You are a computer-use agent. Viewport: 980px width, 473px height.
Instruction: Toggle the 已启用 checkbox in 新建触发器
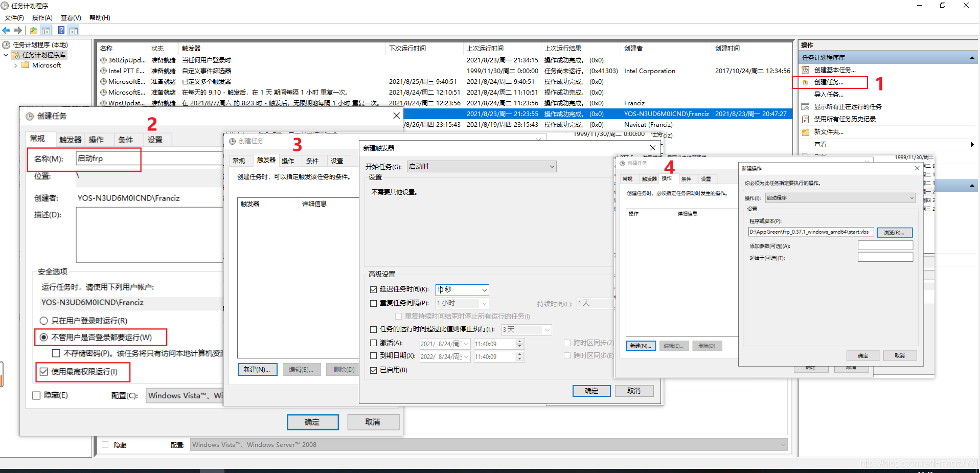click(374, 370)
